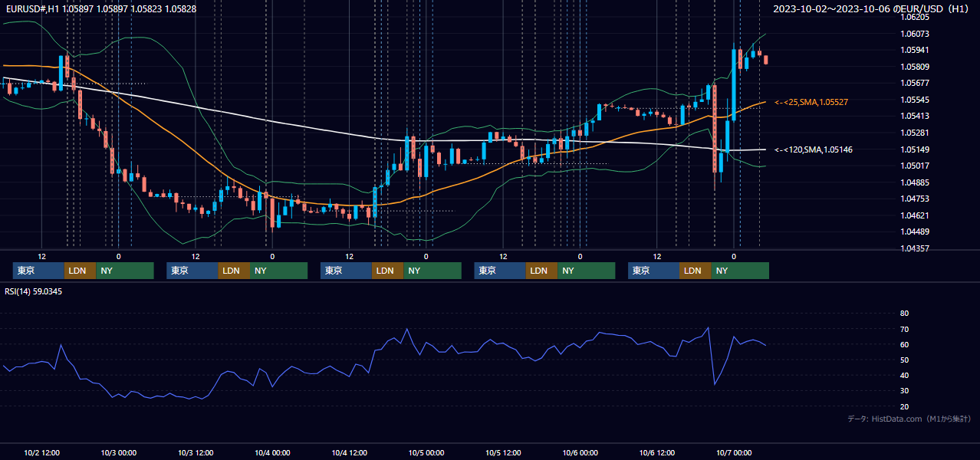Viewport: 980px width, 460px height.
Task: Click the 10/4 00:00 time axis label
Action: point(272,453)
